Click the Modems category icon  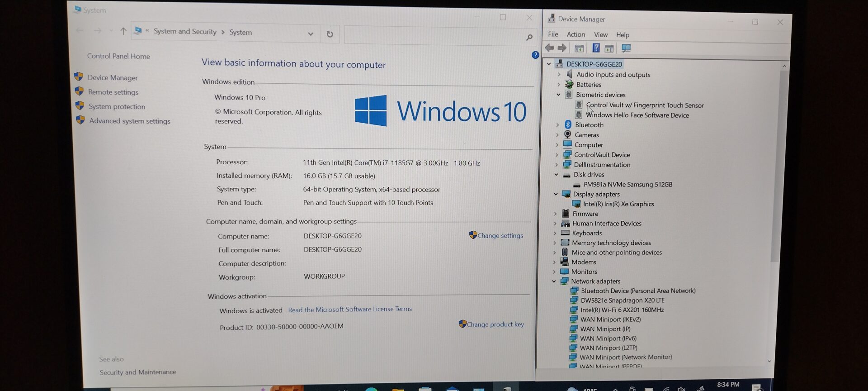pos(565,262)
